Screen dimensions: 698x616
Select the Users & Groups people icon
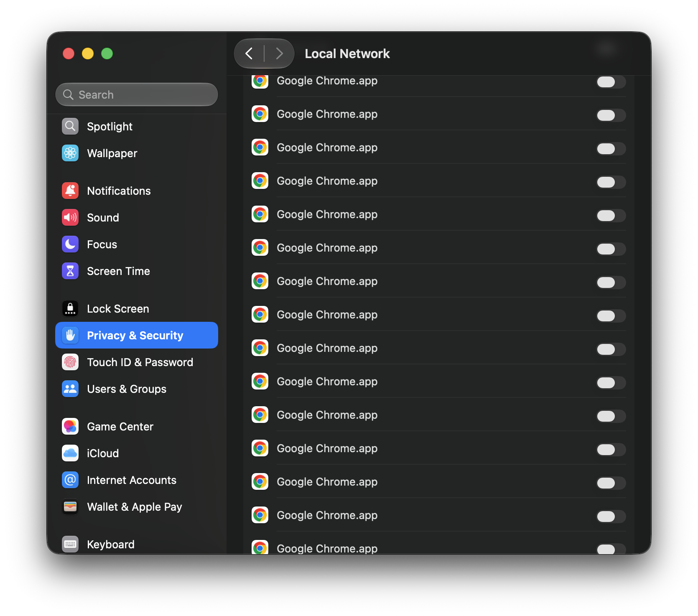(x=70, y=389)
